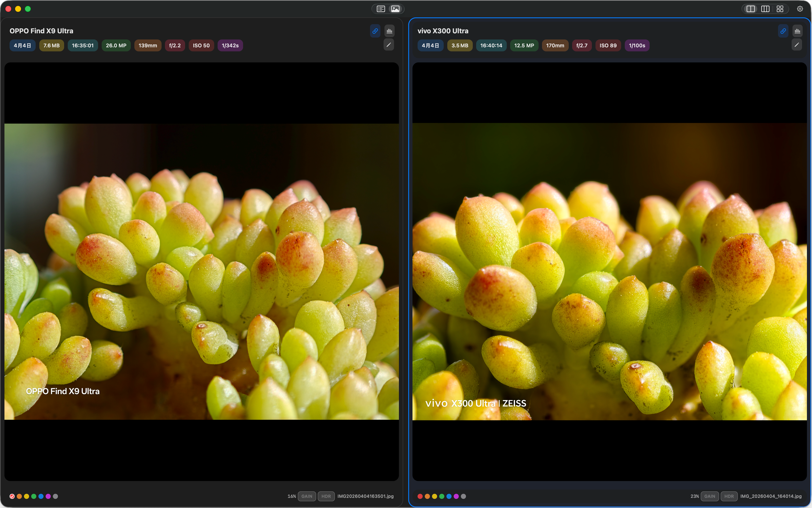Click the 16% zoom value

tap(291, 496)
